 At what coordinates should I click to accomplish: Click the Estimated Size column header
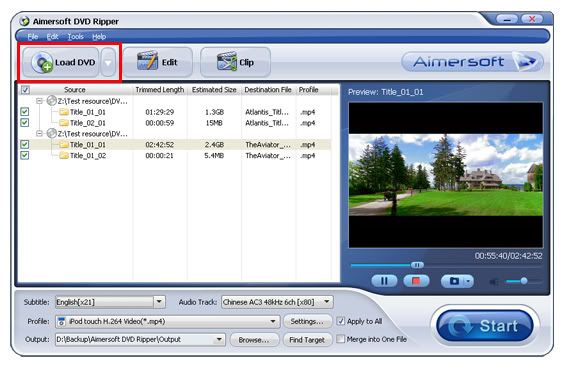pos(214,90)
